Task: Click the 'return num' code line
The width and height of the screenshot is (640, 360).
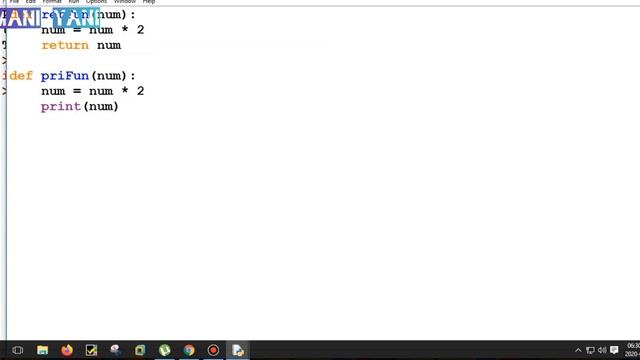Action: (x=81, y=45)
